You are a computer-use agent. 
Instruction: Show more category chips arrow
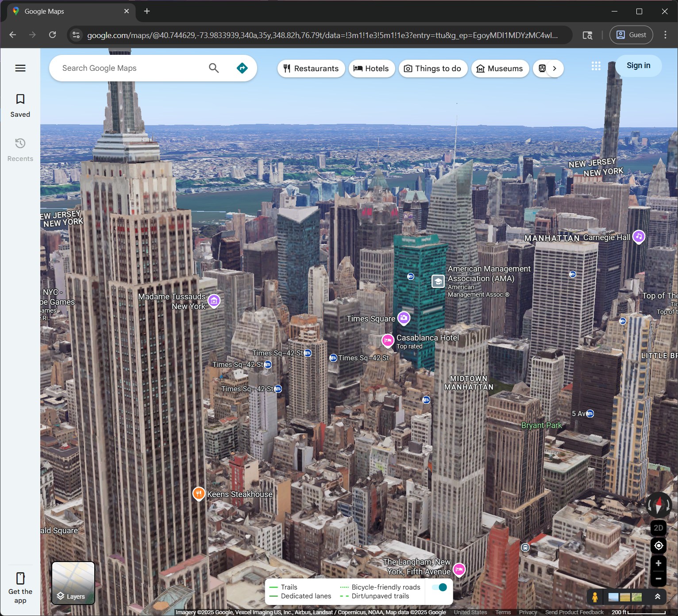point(555,69)
